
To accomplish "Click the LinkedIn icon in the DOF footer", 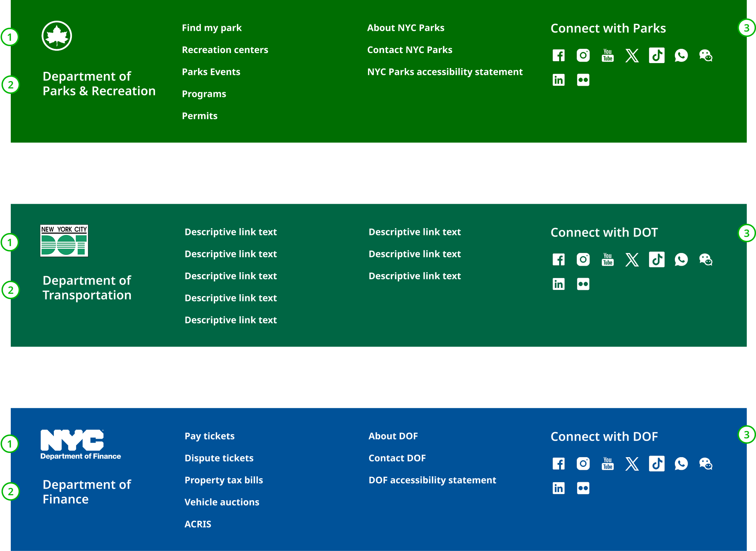I will (558, 488).
